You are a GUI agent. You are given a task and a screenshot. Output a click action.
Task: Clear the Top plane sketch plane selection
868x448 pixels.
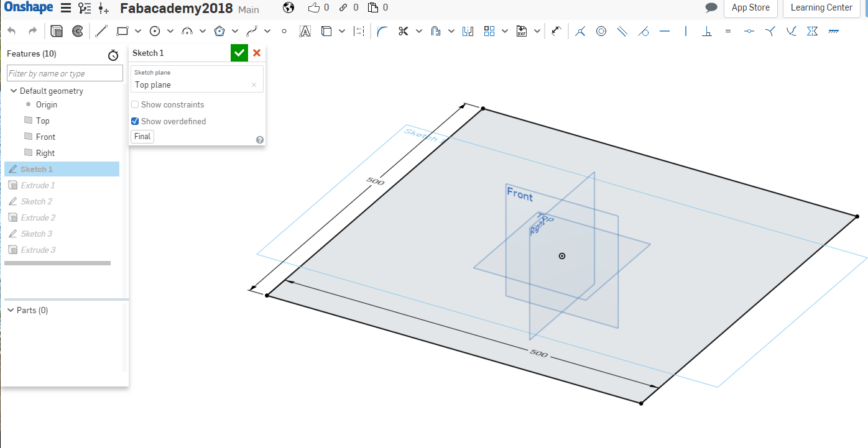tap(254, 85)
